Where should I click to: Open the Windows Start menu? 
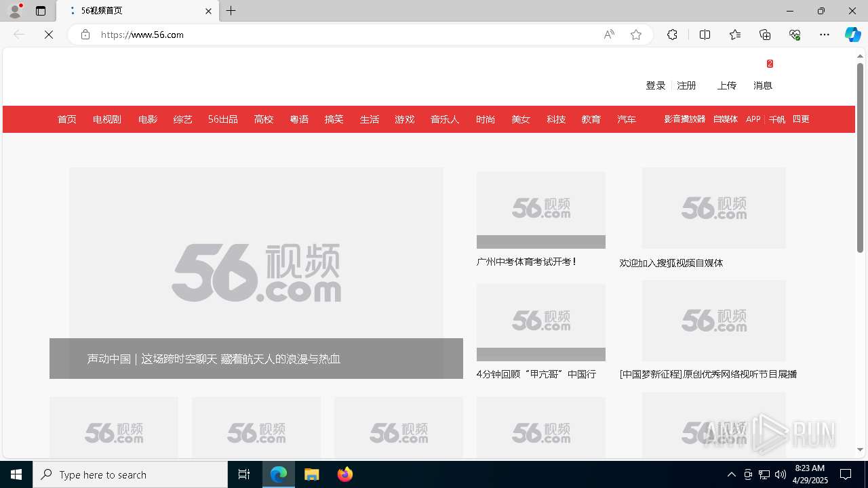[16, 474]
